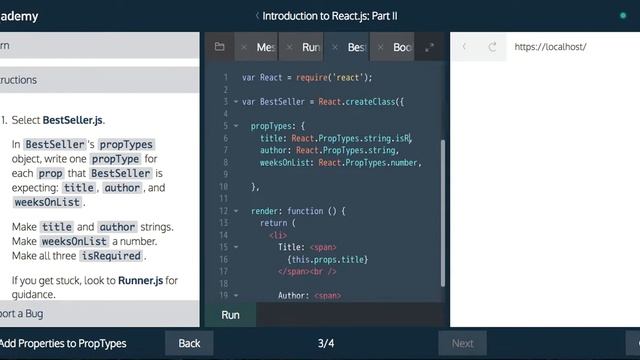Click the Introduction to React.js: Part II title
The height and width of the screenshot is (360, 640).
click(x=330, y=16)
